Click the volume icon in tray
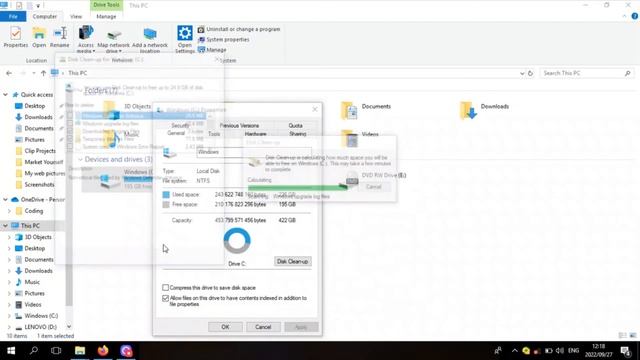Screen dimensions: 640x360 pos(560,351)
